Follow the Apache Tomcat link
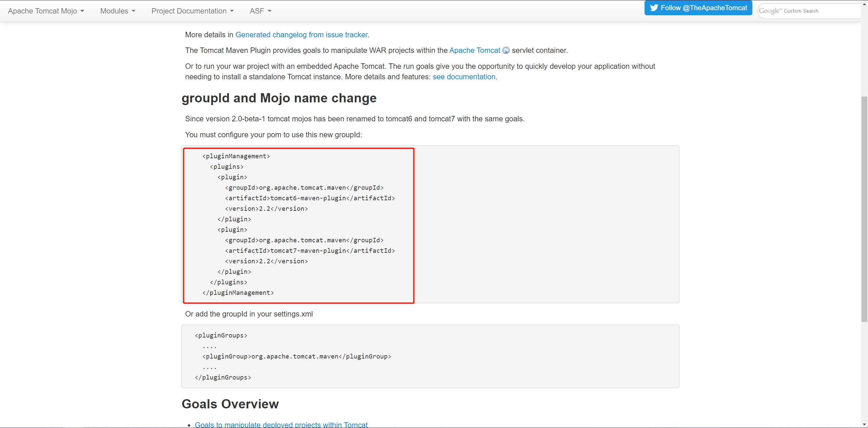 point(474,50)
